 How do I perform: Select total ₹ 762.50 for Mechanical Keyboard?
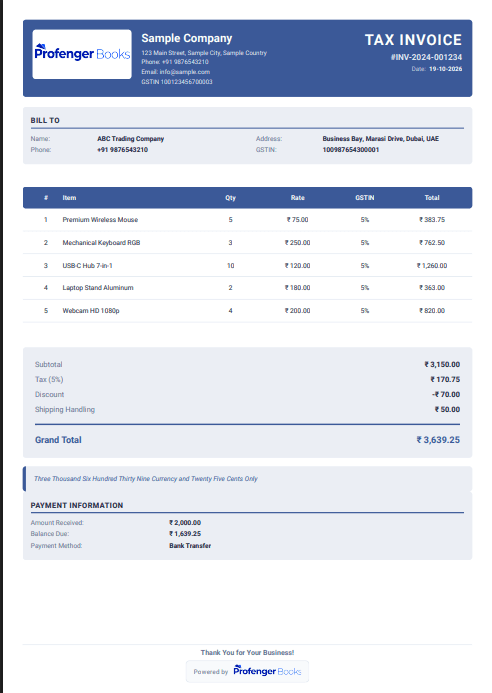[x=432, y=243]
